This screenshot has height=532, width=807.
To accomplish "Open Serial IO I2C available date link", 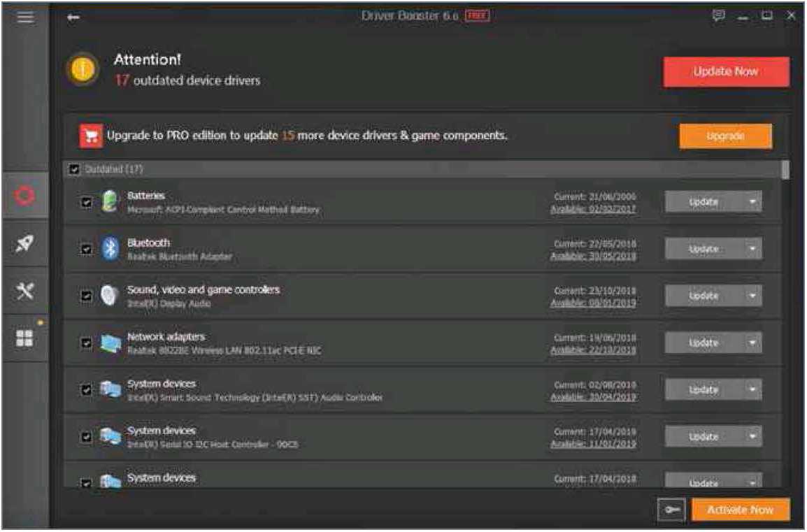I will click(593, 444).
